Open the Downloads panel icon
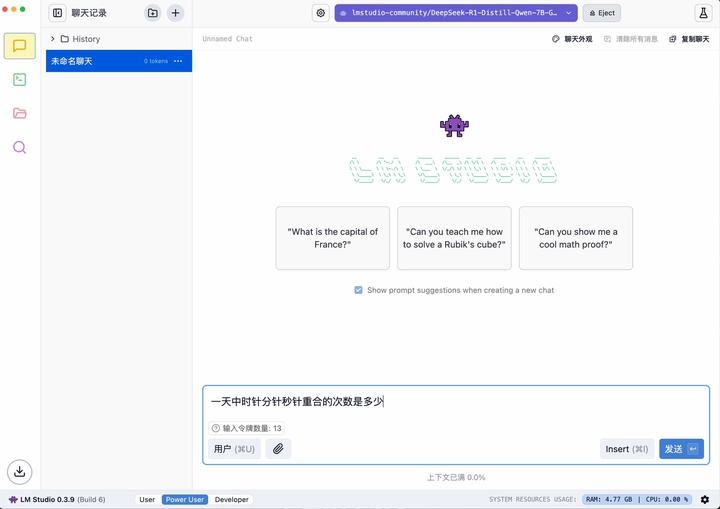 (19, 472)
